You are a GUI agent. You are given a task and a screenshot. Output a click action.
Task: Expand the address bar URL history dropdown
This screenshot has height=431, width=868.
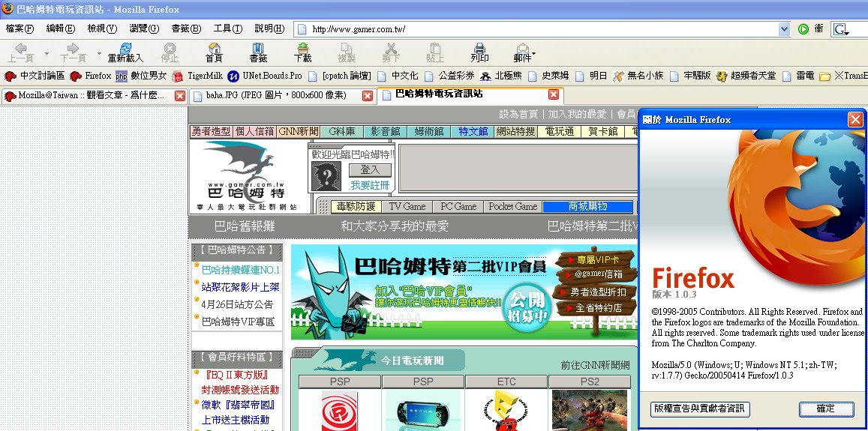(784, 29)
